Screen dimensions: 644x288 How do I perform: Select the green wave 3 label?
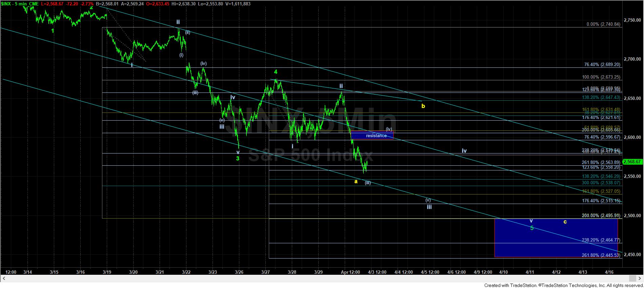[x=238, y=158]
